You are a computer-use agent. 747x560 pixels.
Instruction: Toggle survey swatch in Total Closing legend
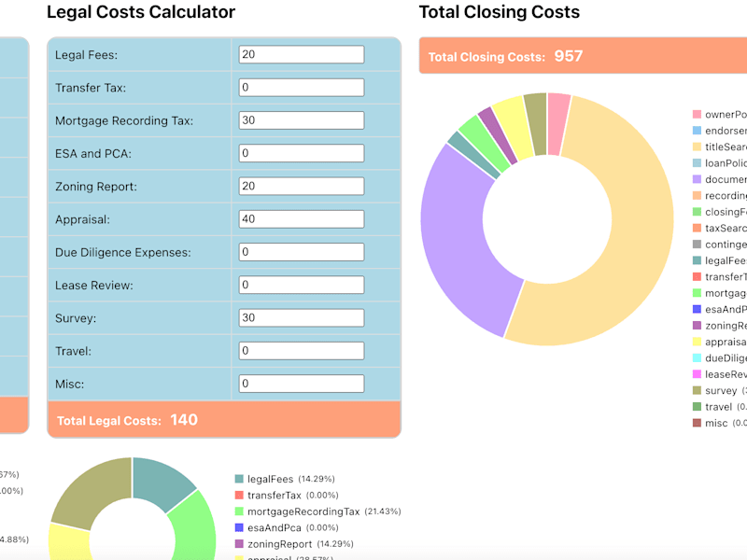[x=697, y=390]
